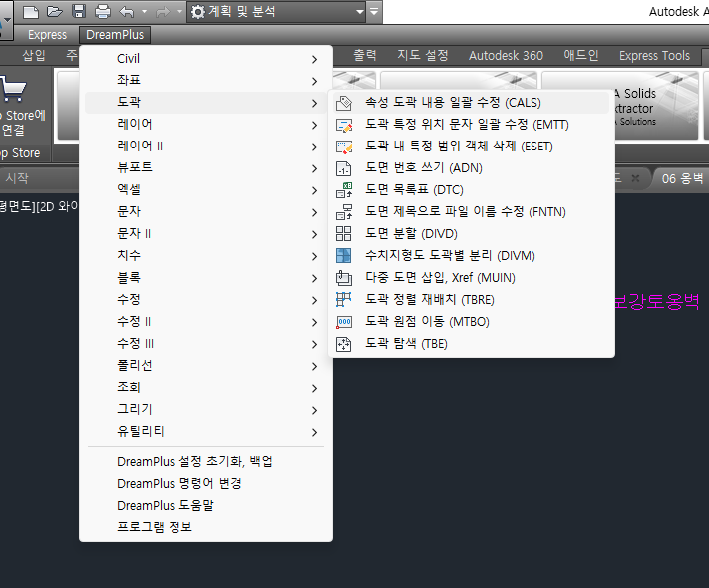Open DreamPlus 도움말
The height and width of the screenshot is (588, 709).
pos(205,505)
